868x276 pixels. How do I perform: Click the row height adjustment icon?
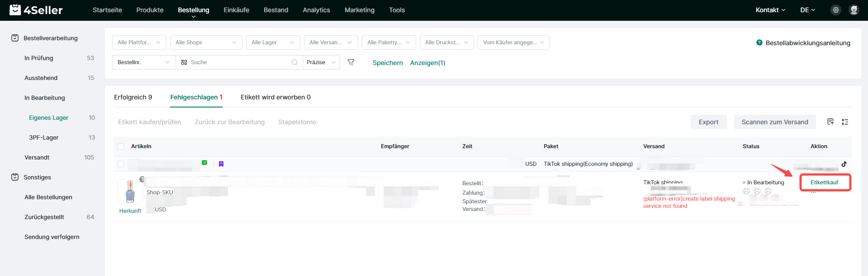click(x=845, y=122)
